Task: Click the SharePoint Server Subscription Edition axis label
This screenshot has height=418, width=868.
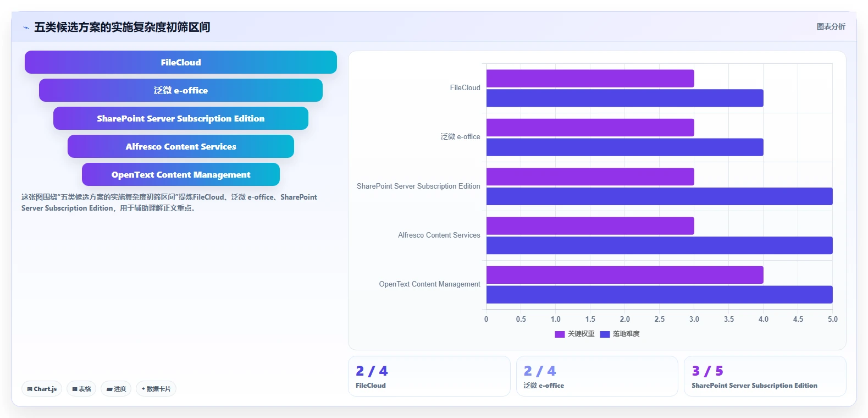Action: click(x=418, y=186)
